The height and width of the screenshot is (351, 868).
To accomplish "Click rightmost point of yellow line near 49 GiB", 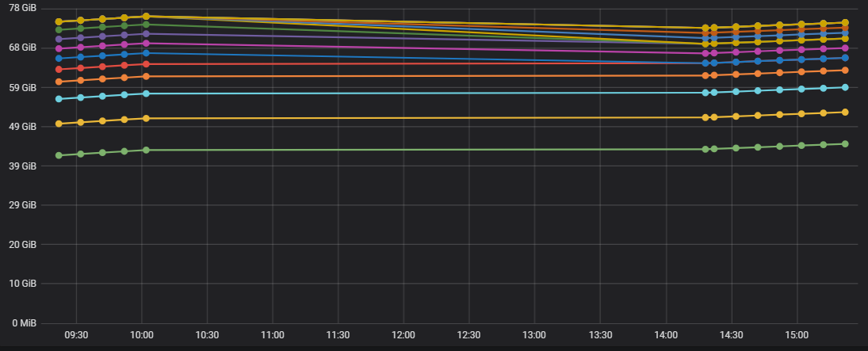I will (x=845, y=112).
